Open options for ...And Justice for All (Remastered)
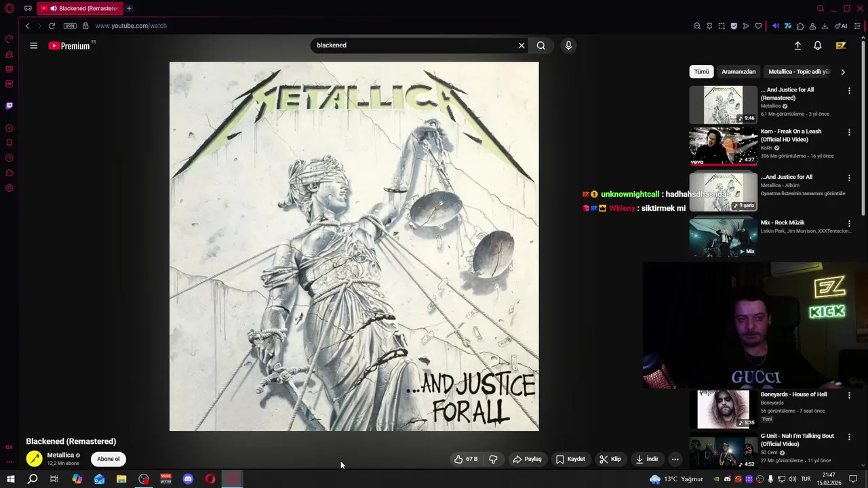868x488 pixels. pos(849,91)
